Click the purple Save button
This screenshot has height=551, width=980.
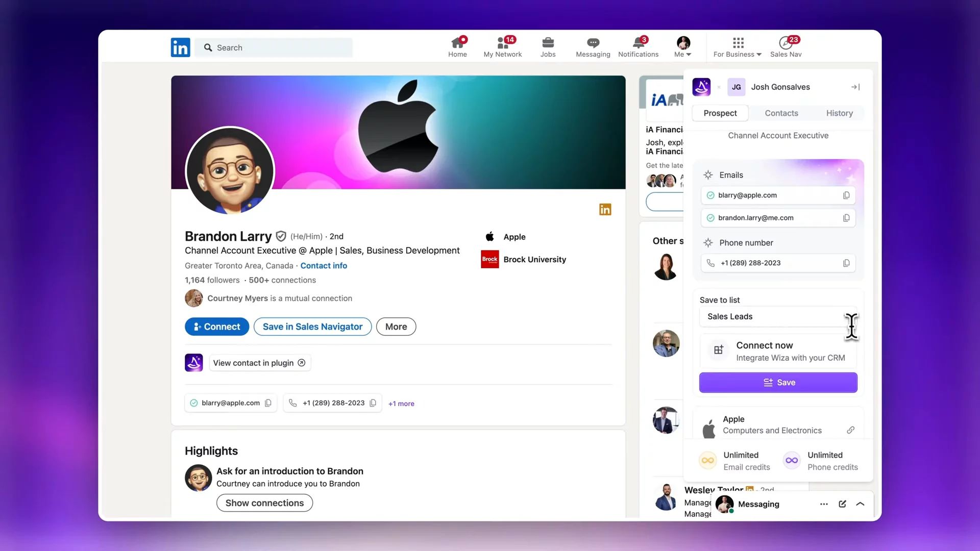[x=778, y=383]
